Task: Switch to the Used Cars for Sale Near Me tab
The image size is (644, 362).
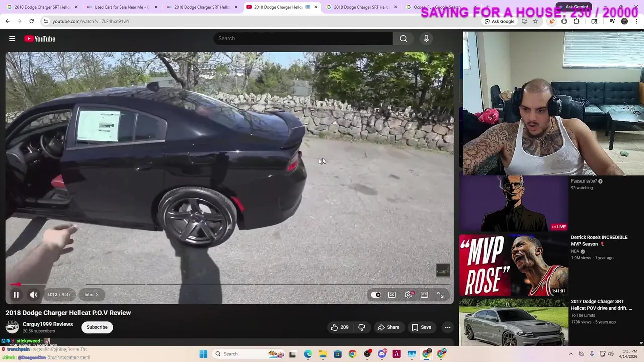Action: tap(122, 7)
